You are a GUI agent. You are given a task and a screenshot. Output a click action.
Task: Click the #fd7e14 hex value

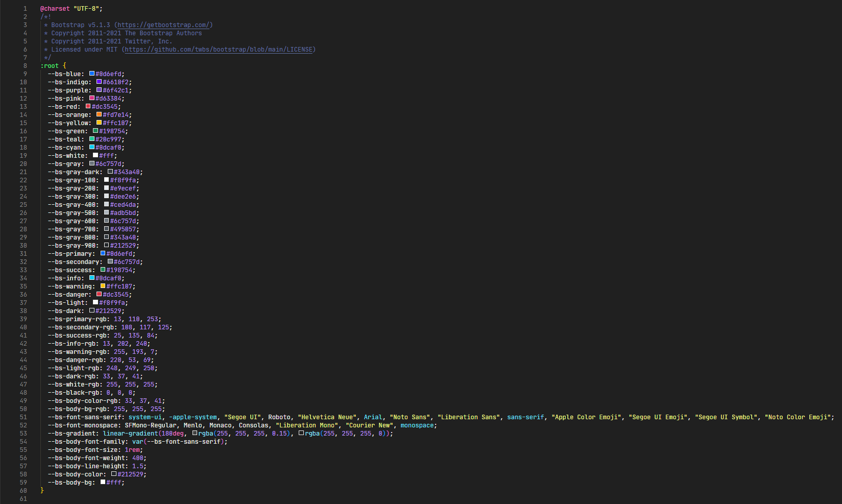(x=115, y=115)
